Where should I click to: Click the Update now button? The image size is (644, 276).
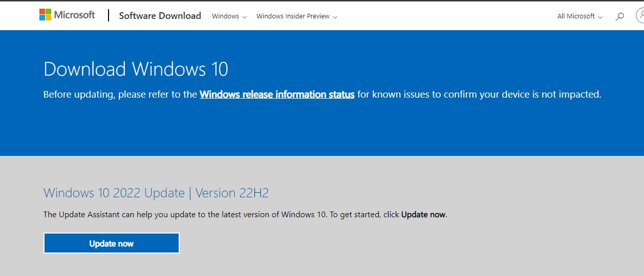click(x=112, y=243)
